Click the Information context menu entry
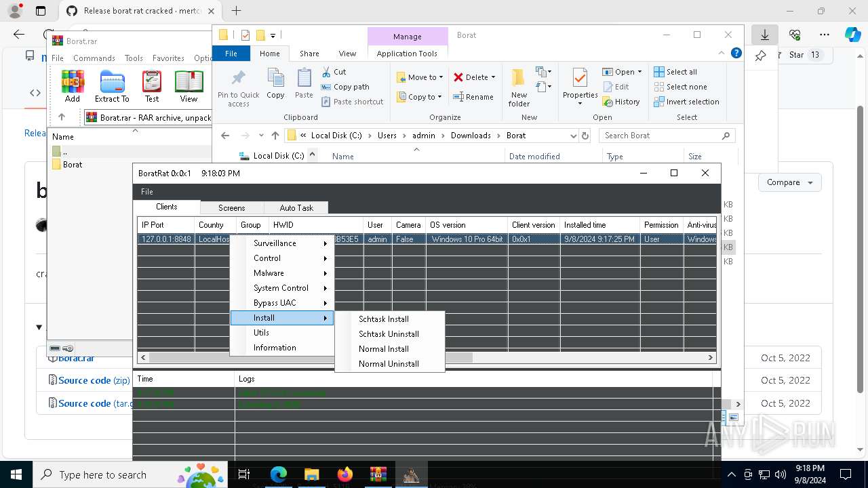Image resolution: width=868 pixels, height=488 pixels. 282,348
